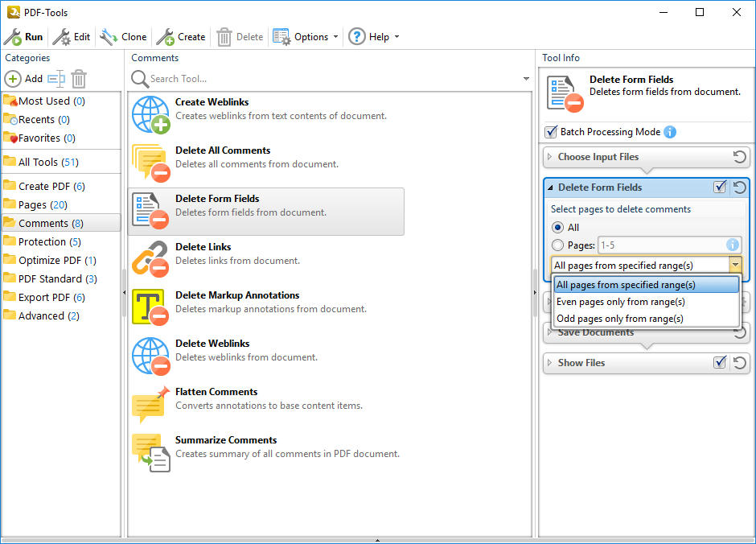Click the Add category plus icon
756x544 pixels.
[13, 79]
